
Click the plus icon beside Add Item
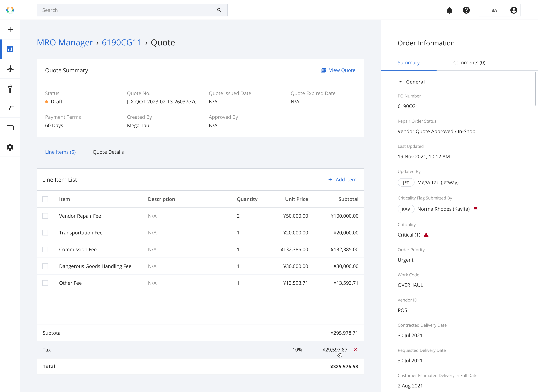pyautogui.click(x=330, y=180)
